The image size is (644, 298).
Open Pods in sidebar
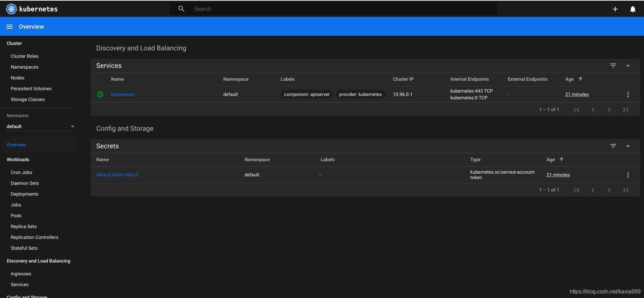[16, 216]
